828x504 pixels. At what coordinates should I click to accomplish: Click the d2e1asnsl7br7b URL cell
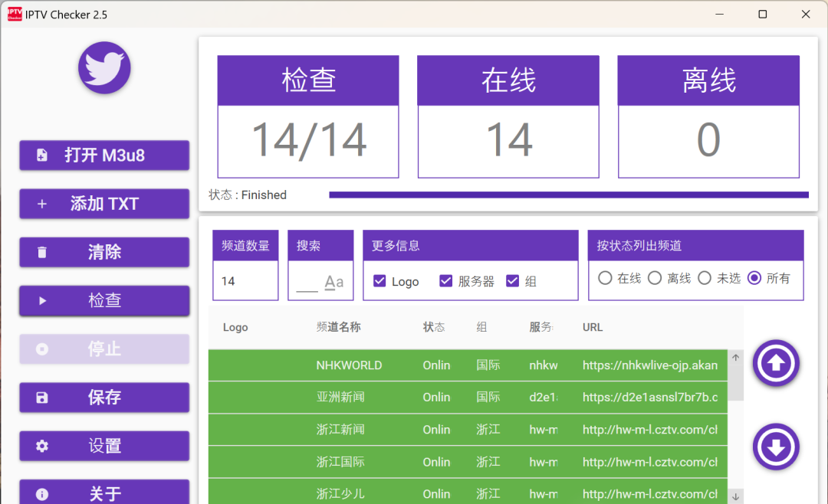650,398
